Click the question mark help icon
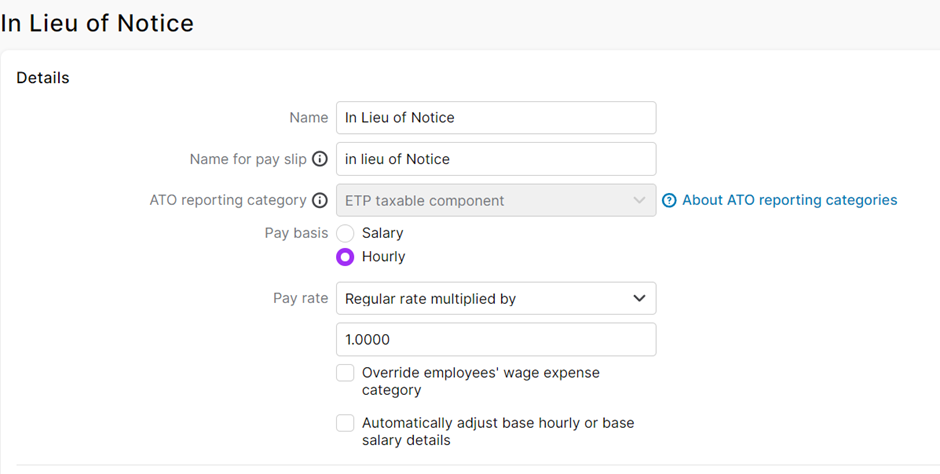 [669, 200]
